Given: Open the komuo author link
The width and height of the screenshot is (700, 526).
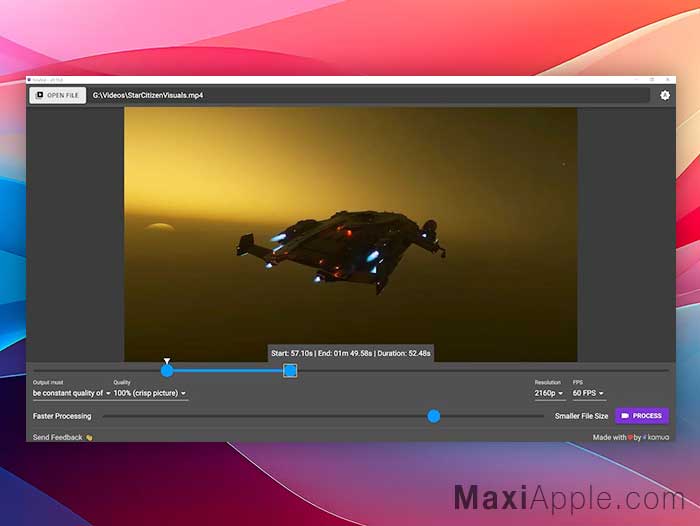Looking at the screenshot, I should coord(658,437).
